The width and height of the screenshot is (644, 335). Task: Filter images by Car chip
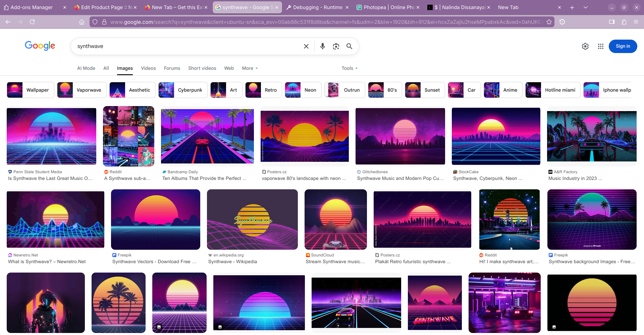pos(464,90)
